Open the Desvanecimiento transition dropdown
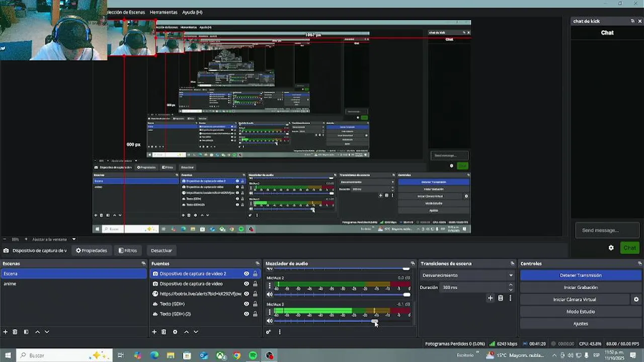 467,276
